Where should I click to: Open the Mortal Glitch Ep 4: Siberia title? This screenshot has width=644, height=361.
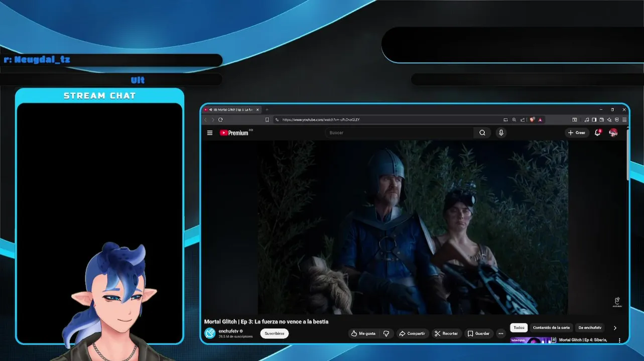click(583, 340)
